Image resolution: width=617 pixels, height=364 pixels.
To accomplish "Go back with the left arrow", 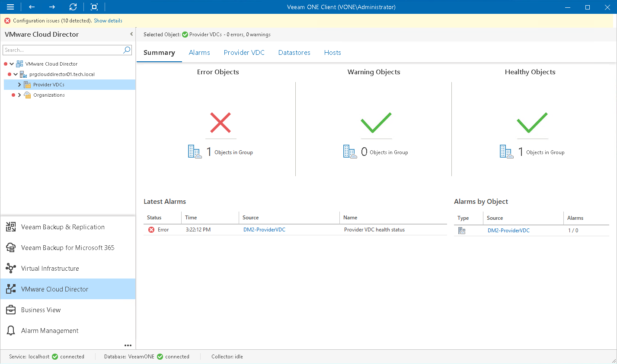I will [x=32, y=7].
